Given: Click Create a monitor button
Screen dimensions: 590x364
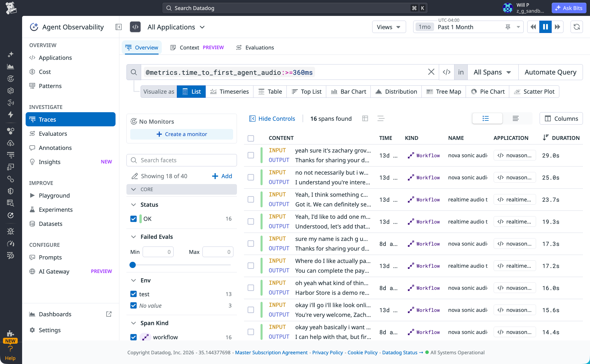Looking at the screenshot, I should click(182, 134).
